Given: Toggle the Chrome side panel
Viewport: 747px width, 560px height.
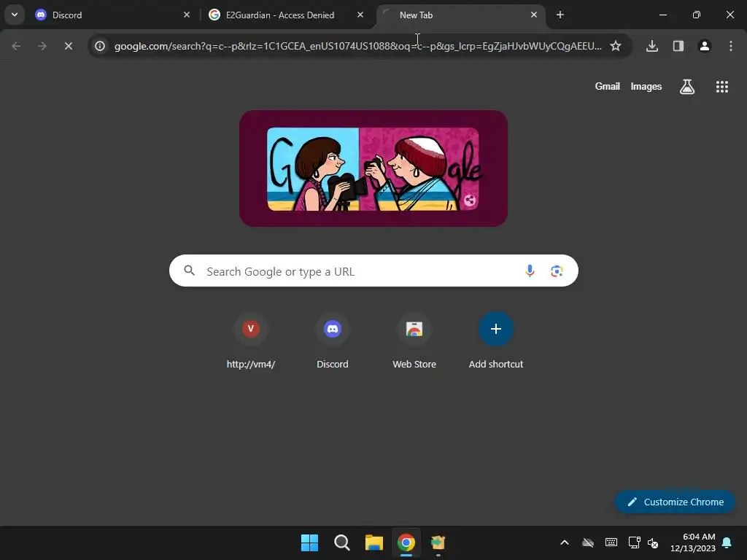Looking at the screenshot, I should coord(678,46).
